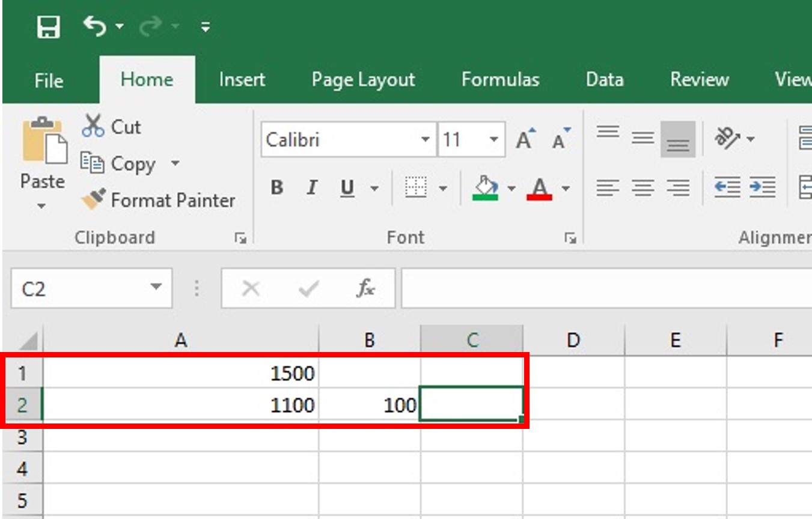Switch to the Formulas ribbon tab
Image resolution: width=812 pixels, height=519 pixels.
(501, 79)
